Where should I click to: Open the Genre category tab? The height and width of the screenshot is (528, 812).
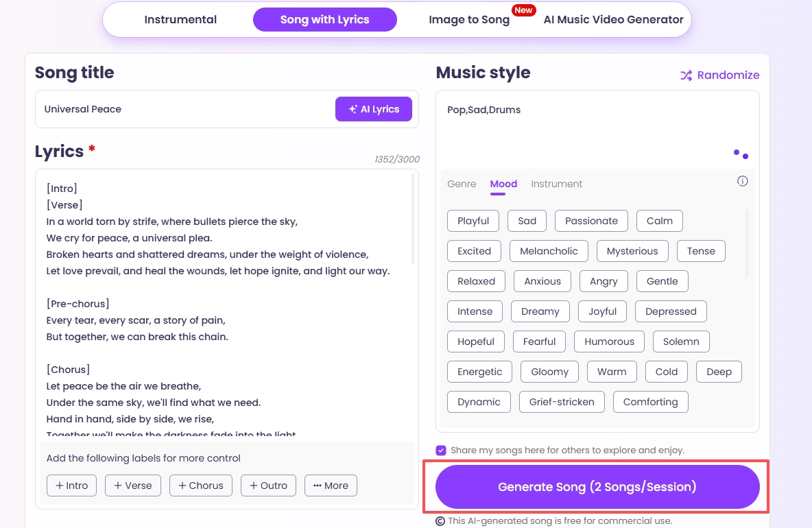point(462,184)
